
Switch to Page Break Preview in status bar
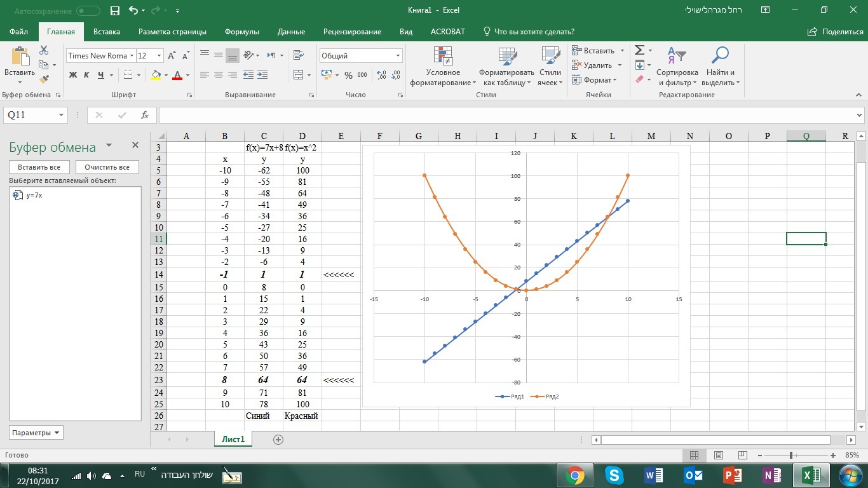point(743,455)
